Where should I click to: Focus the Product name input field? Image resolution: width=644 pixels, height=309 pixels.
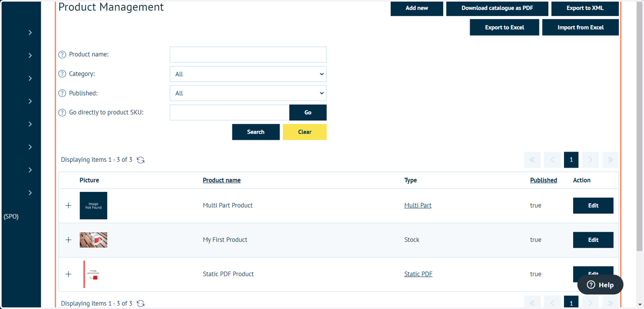click(248, 55)
